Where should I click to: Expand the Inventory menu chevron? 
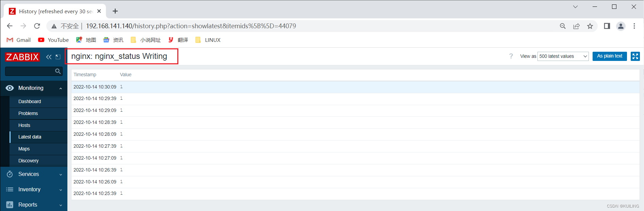coord(61,190)
